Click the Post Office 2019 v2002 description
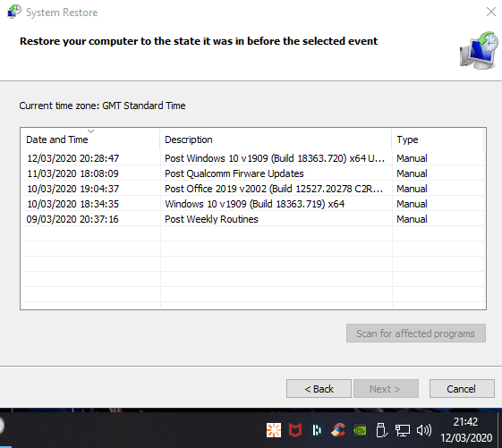 (274, 189)
